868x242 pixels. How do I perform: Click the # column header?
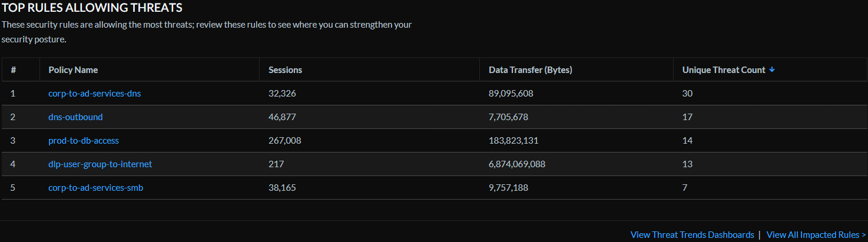[13, 69]
